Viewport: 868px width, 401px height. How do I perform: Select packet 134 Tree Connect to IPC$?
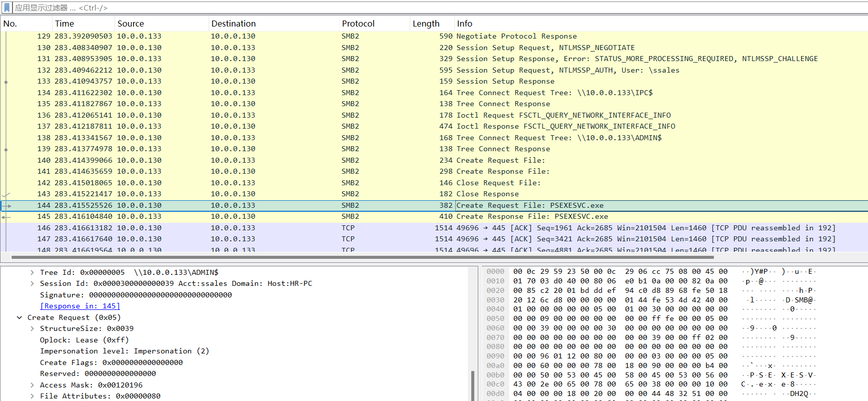pyautogui.click(x=434, y=93)
